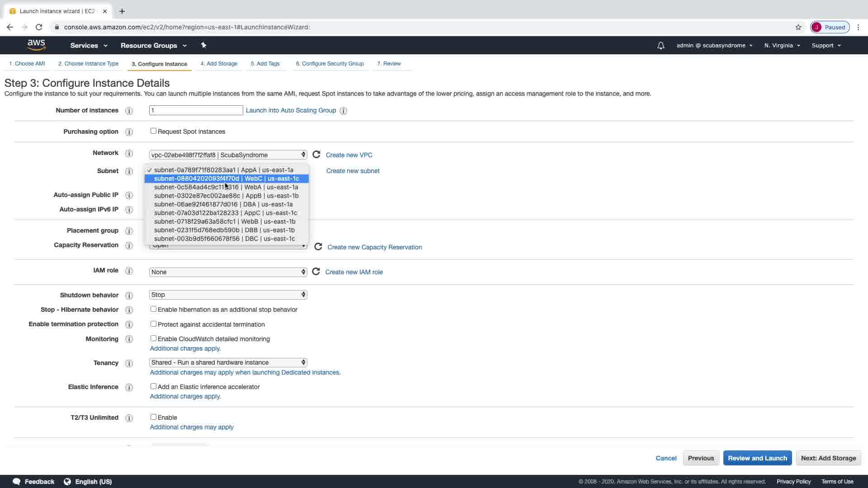Open the notifications bell icon
This screenshot has height=488, width=868.
click(660, 46)
